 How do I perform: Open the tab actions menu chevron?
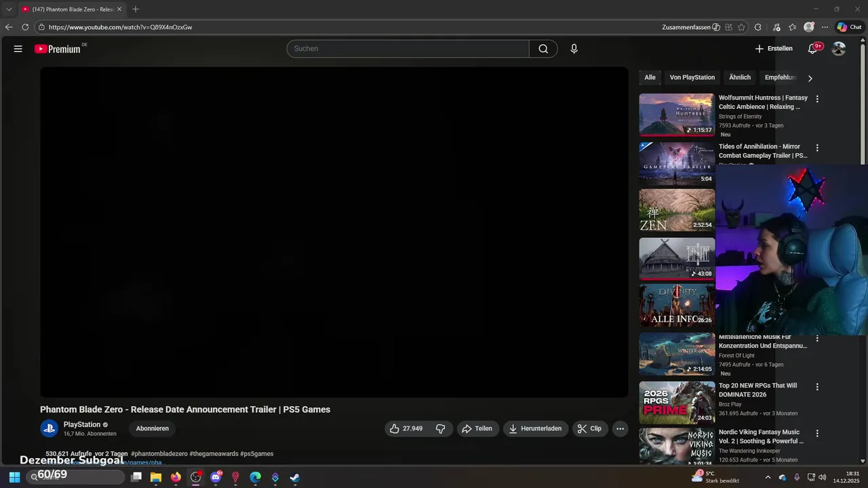click(x=9, y=9)
